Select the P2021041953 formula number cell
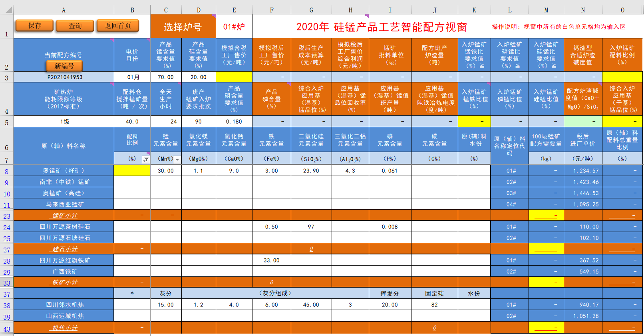Screen dimensions: 644x336 64,77
